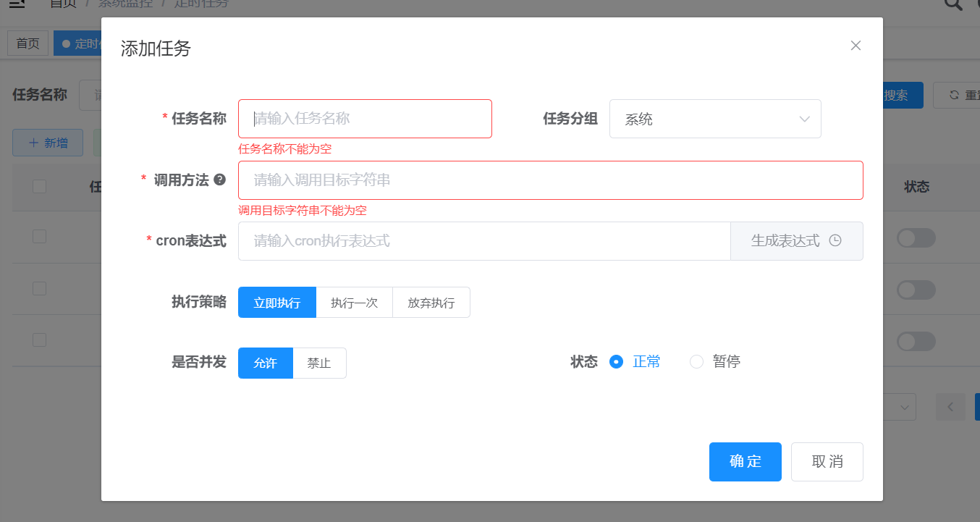Choose 允许 for 是否并发
Viewport: 980px width, 522px height.
pyautogui.click(x=266, y=363)
